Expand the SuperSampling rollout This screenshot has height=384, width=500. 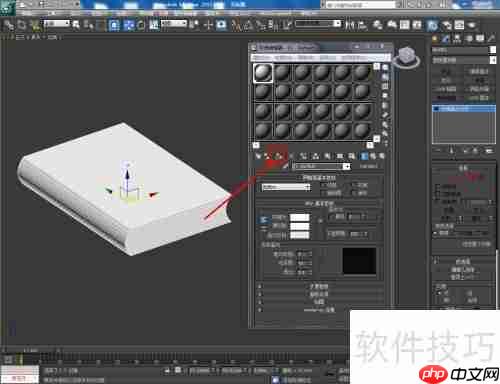(319, 294)
